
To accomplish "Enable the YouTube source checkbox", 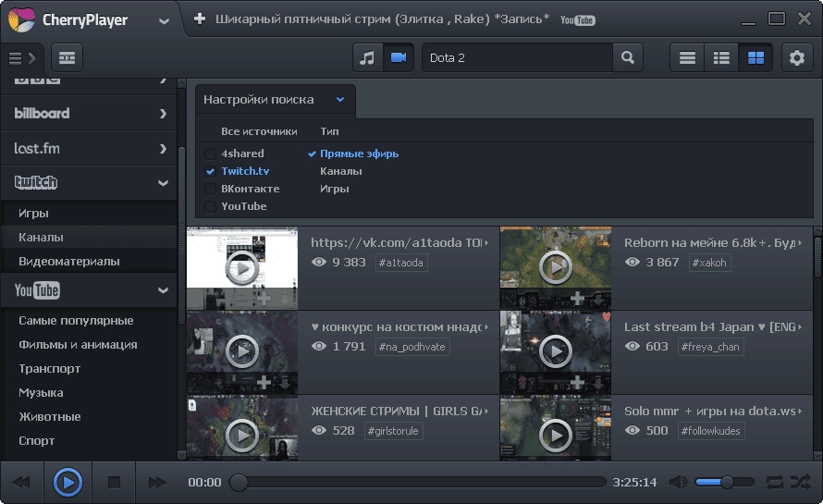I will point(210,206).
